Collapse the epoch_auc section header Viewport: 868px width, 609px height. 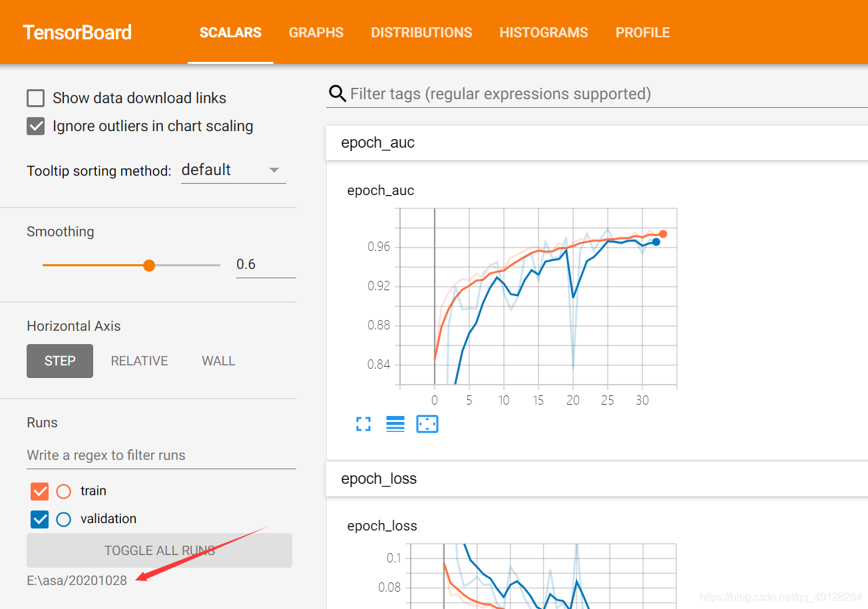click(597, 142)
